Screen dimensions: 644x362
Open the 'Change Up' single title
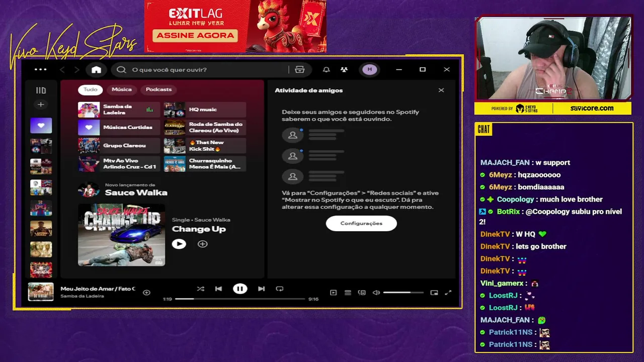(x=199, y=229)
